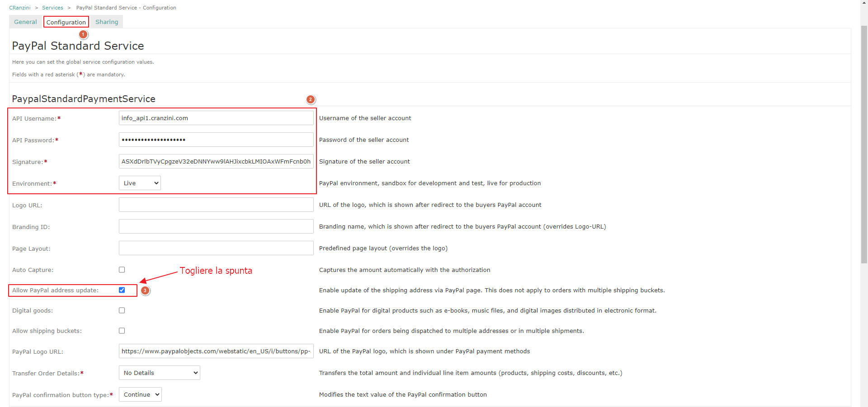868x407 pixels.
Task: Focus the API Password field
Action: pyautogui.click(x=216, y=140)
